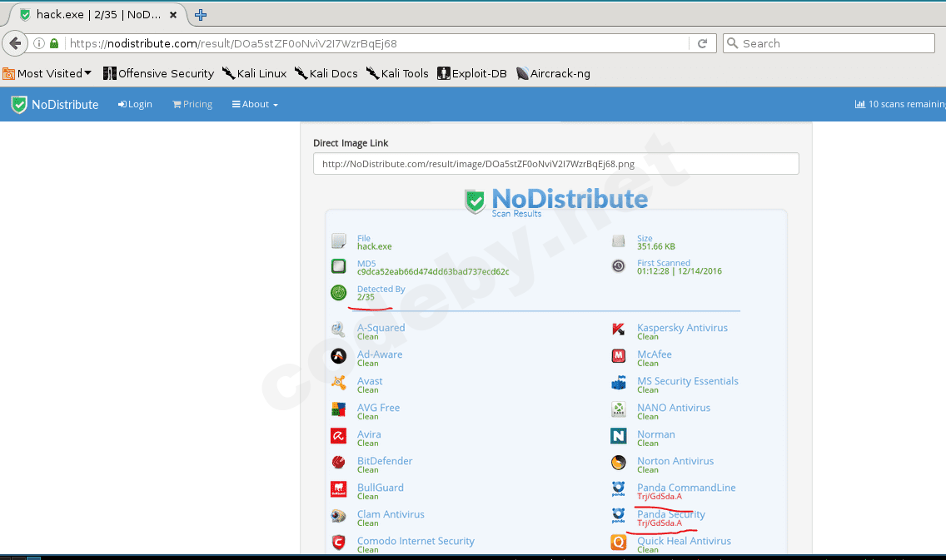Viewport: 946px width, 560px height.
Task: Click the BitDefender icon
Action: click(x=338, y=463)
